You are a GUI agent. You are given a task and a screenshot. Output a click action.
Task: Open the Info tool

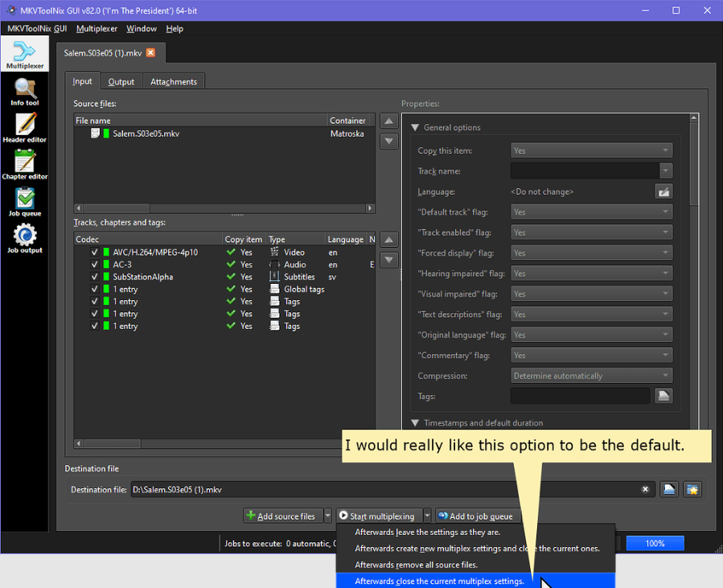pyautogui.click(x=25, y=93)
